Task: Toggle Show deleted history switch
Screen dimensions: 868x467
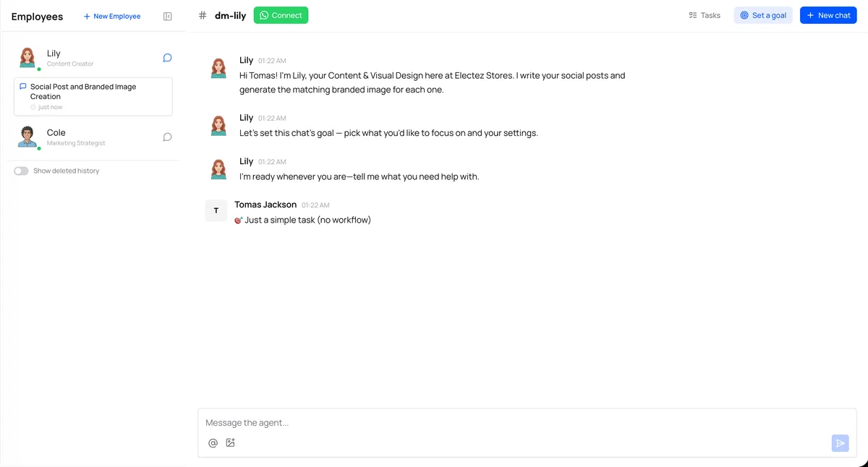Action: 21,171
